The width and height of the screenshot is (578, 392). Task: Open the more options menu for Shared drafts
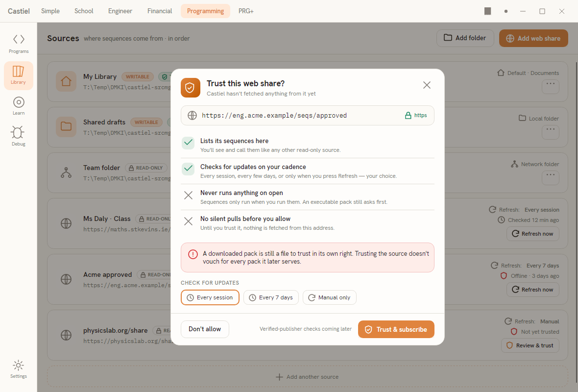click(551, 132)
